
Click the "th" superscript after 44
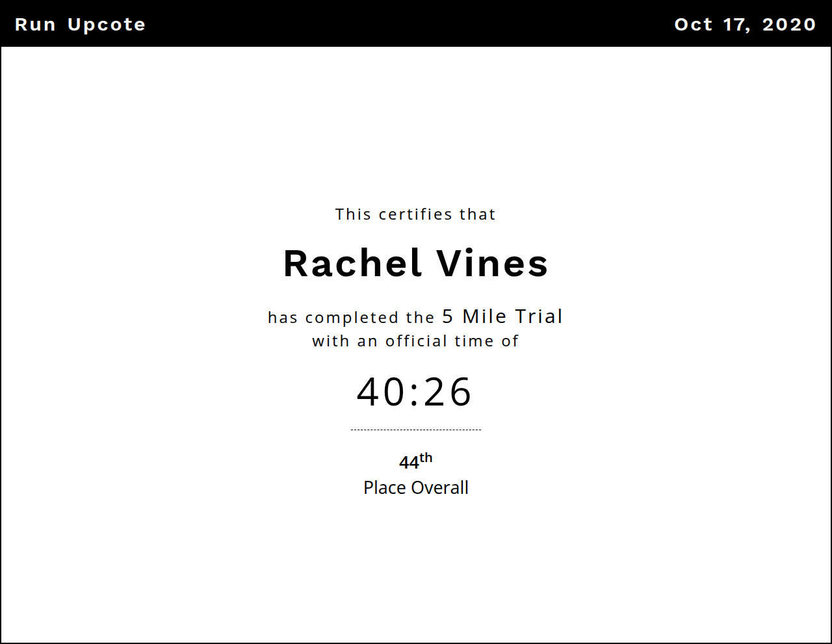(x=426, y=458)
